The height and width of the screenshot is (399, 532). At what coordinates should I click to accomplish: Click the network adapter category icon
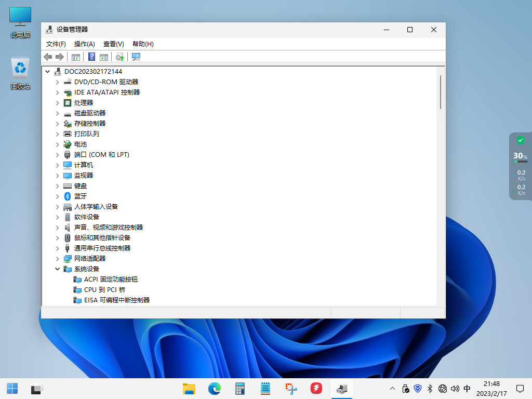click(68, 259)
